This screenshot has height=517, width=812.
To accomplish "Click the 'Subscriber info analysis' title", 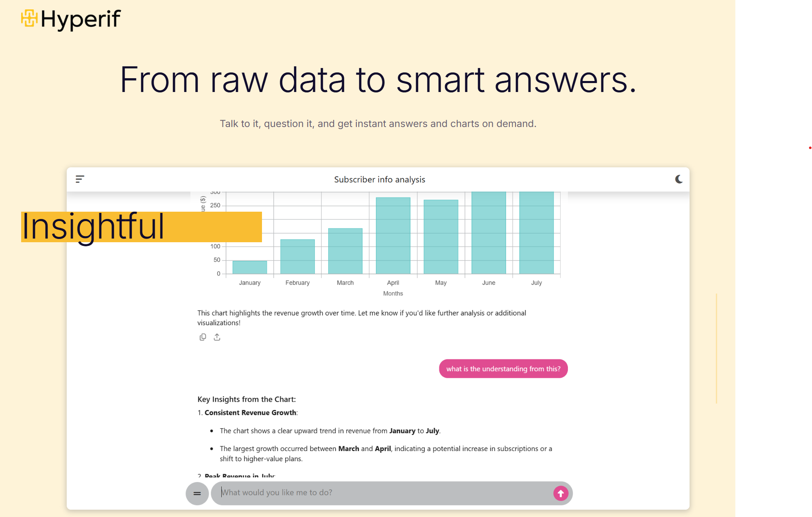I will 380,180.
